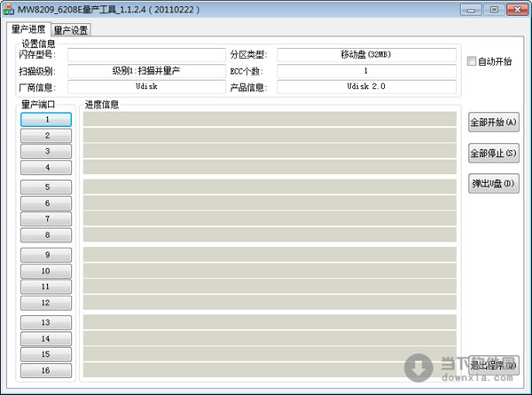Minimize the MW8209 tool window

pyautogui.click(x=471, y=10)
